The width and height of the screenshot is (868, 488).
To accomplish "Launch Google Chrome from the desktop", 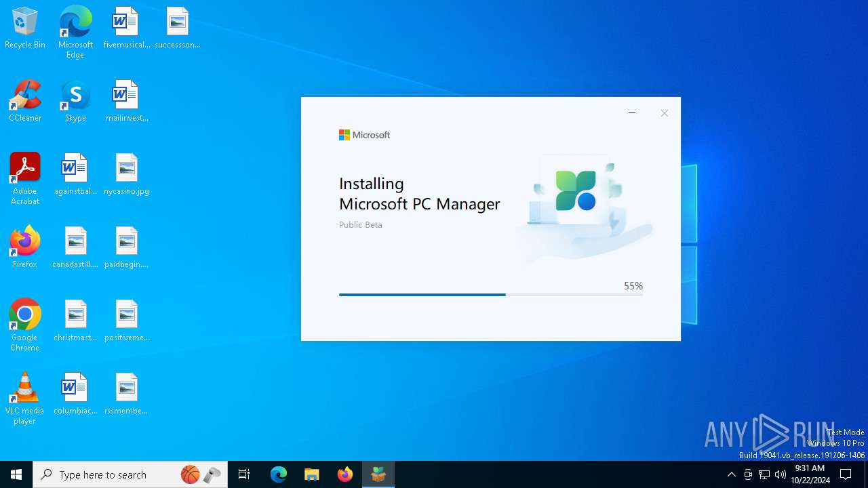I will (25, 325).
